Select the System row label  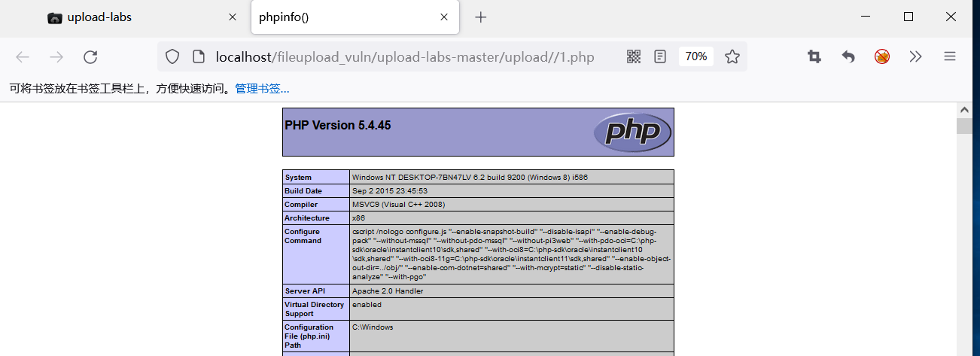tap(298, 178)
